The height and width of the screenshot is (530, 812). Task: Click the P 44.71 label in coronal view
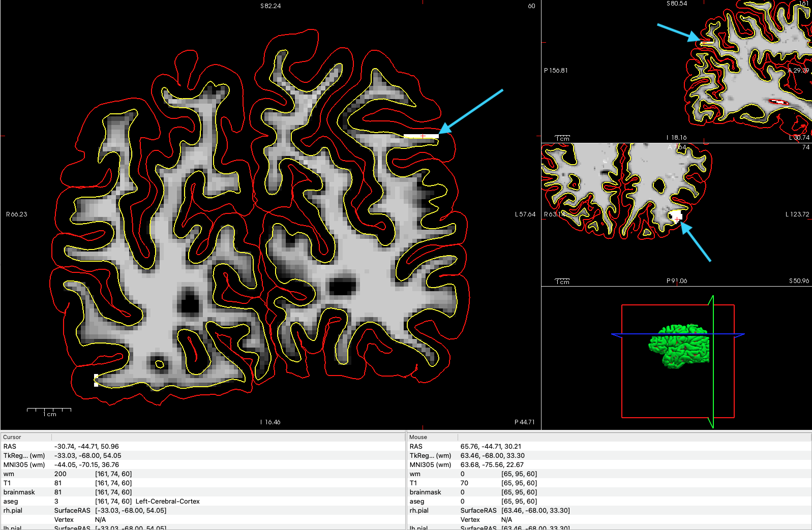click(x=525, y=422)
